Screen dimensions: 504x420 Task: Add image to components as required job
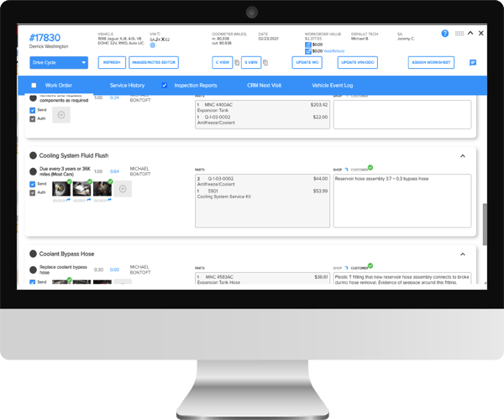tap(61, 115)
